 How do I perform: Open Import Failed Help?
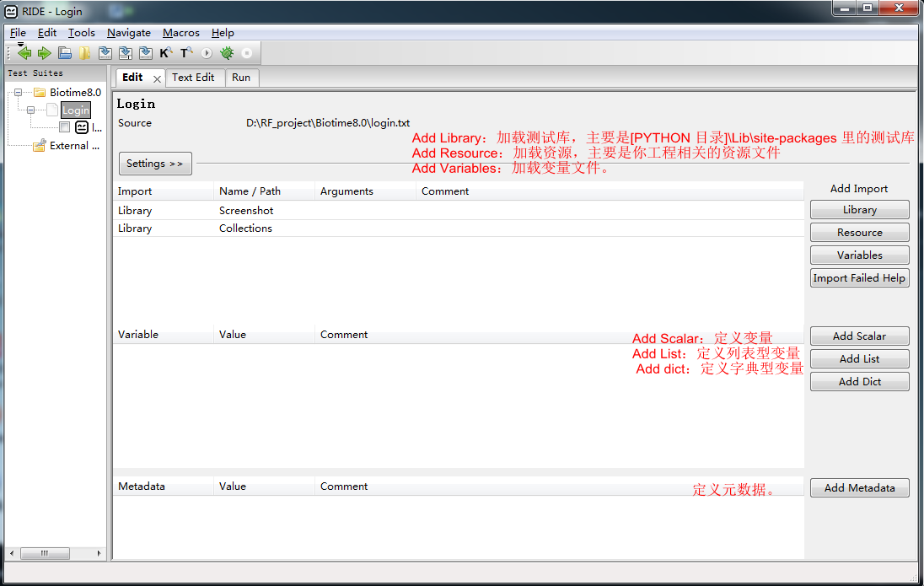[859, 277]
